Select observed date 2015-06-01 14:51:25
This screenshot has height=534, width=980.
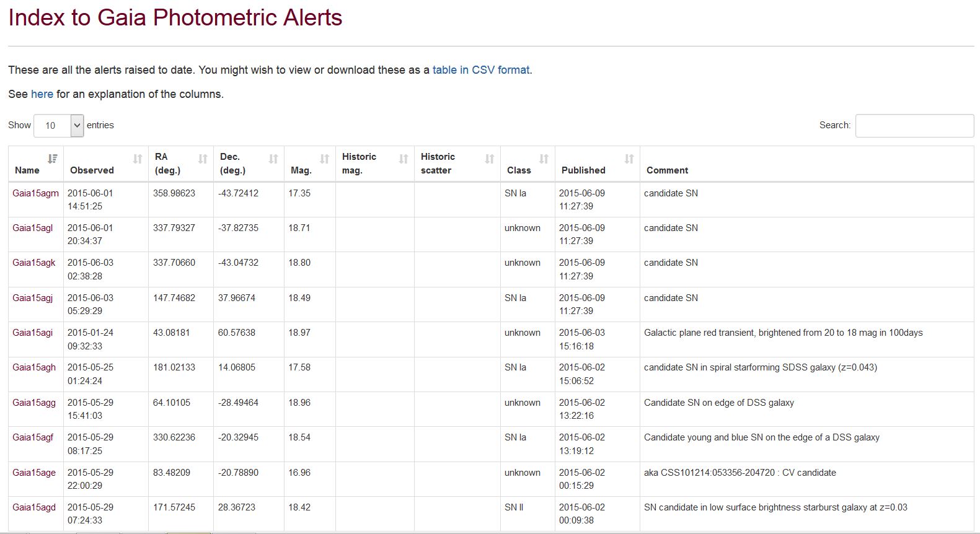click(x=90, y=199)
